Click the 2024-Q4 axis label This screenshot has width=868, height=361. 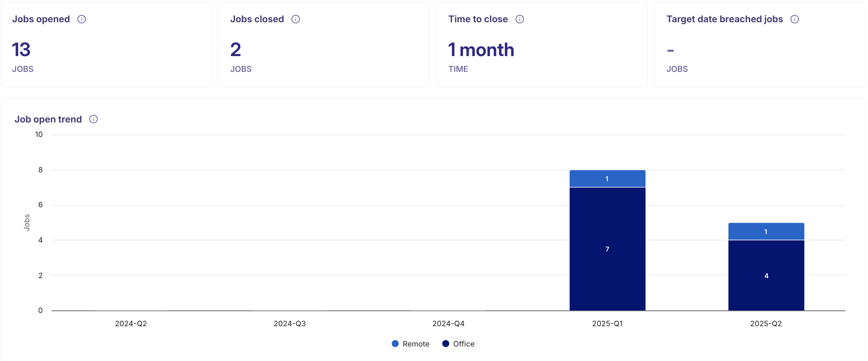[x=448, y=324]
